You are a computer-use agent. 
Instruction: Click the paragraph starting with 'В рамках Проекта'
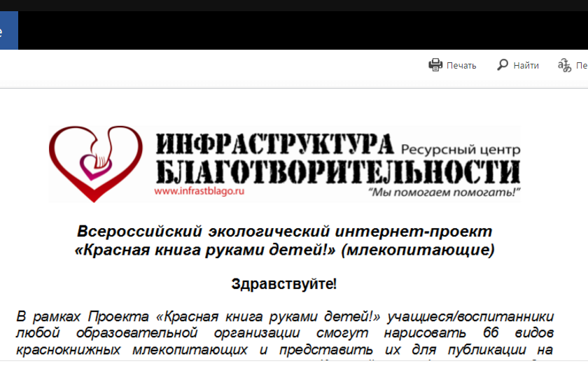(284, 332)
